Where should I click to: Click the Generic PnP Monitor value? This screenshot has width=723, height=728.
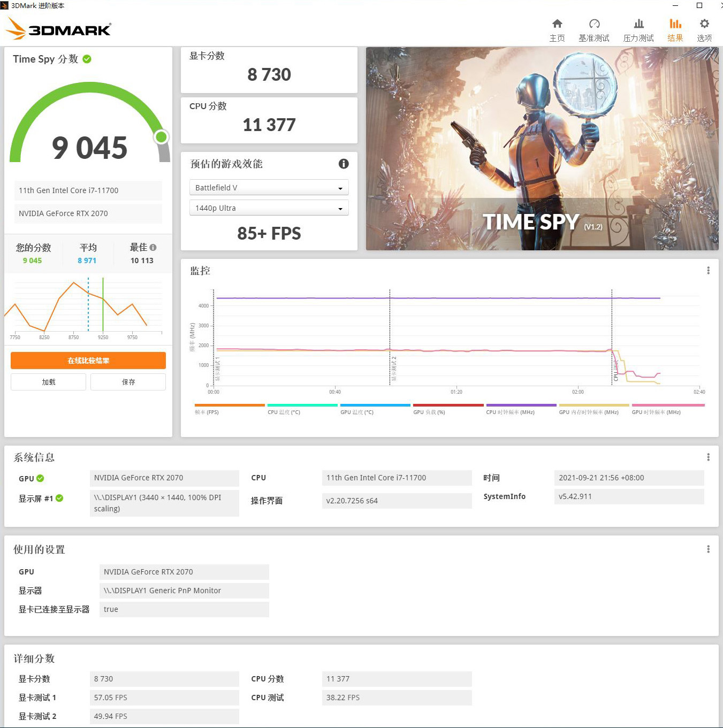(184, 591)
